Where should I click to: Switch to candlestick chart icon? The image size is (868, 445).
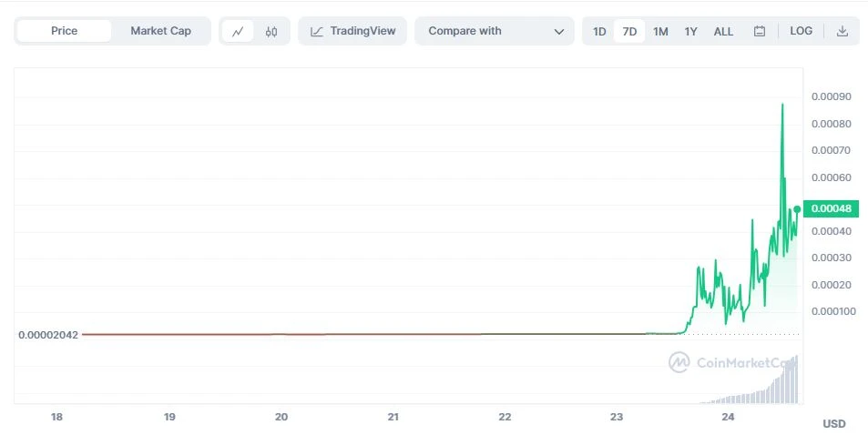271,31
